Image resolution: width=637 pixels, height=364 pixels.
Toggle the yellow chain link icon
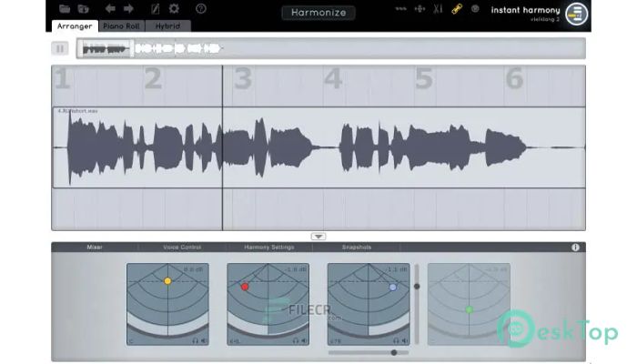[x=457, y=9]
